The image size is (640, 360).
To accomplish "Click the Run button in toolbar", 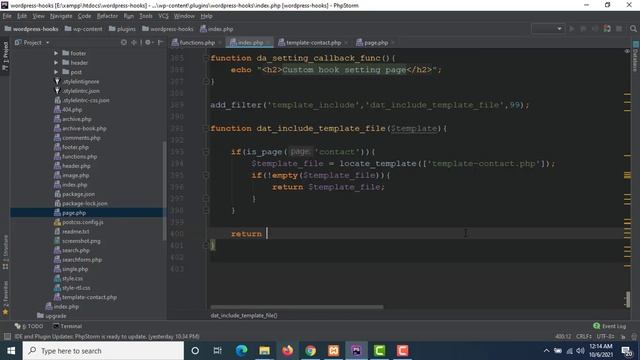I will point(571,29).
